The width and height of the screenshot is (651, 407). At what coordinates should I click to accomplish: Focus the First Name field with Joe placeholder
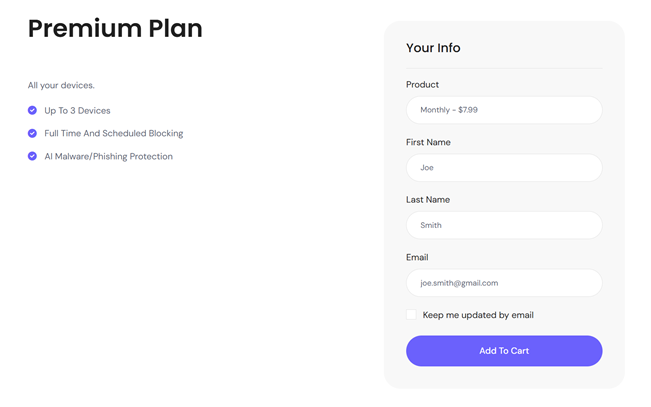(504, 168)
